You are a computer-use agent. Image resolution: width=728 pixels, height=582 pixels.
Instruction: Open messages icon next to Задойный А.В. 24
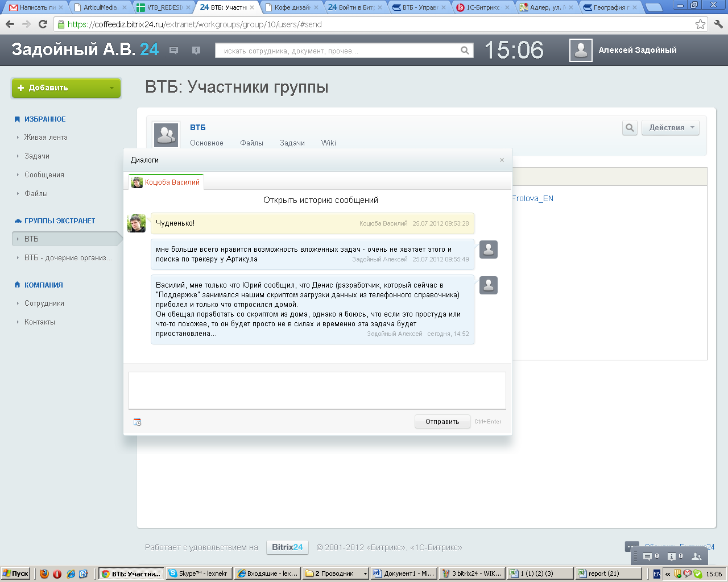coord(173,51)
